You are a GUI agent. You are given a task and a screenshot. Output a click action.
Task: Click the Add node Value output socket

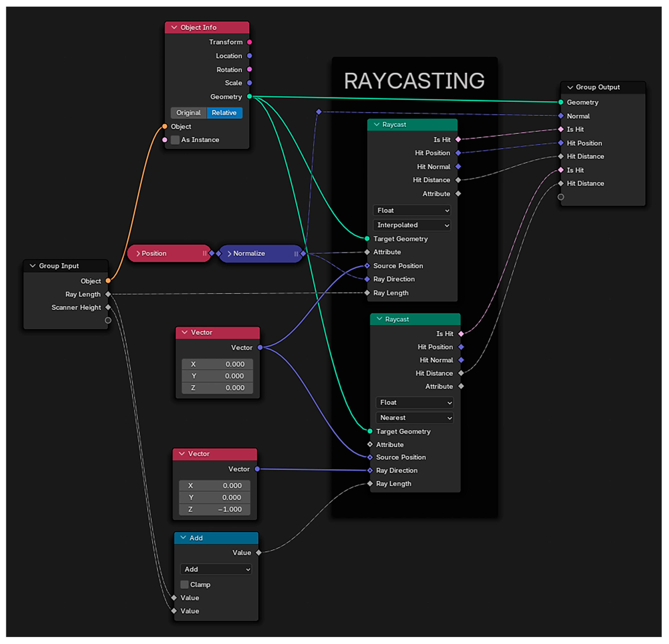point(258,552)
